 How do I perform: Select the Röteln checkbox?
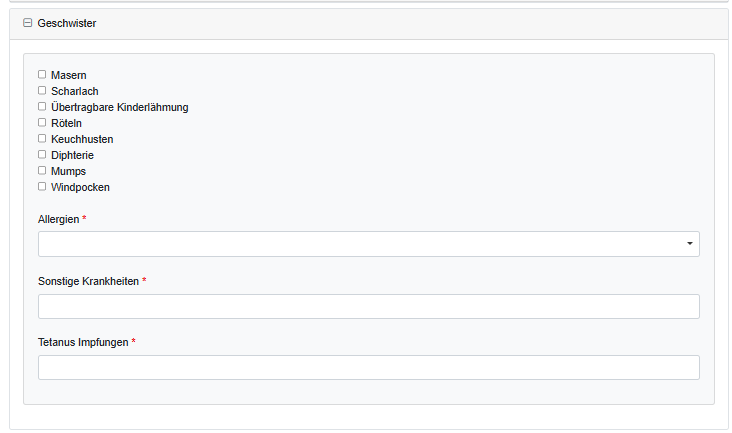click(x=42, y=122)
